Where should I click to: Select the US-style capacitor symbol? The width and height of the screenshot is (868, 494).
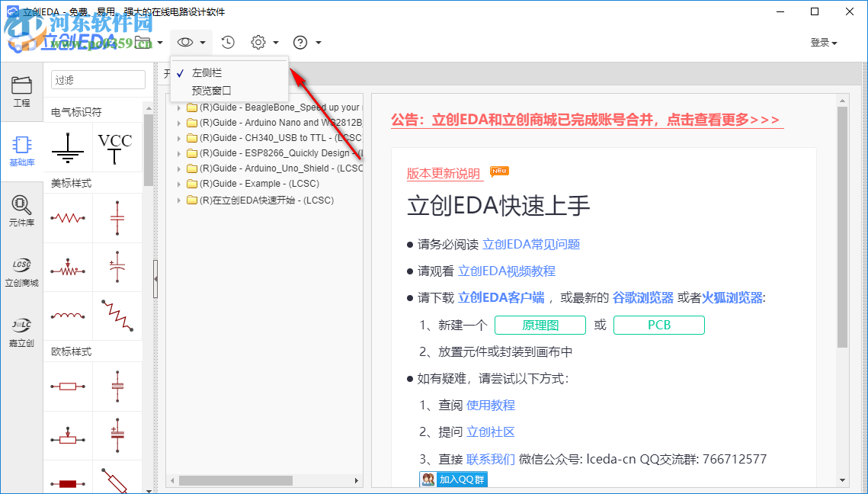pos(117,218)
